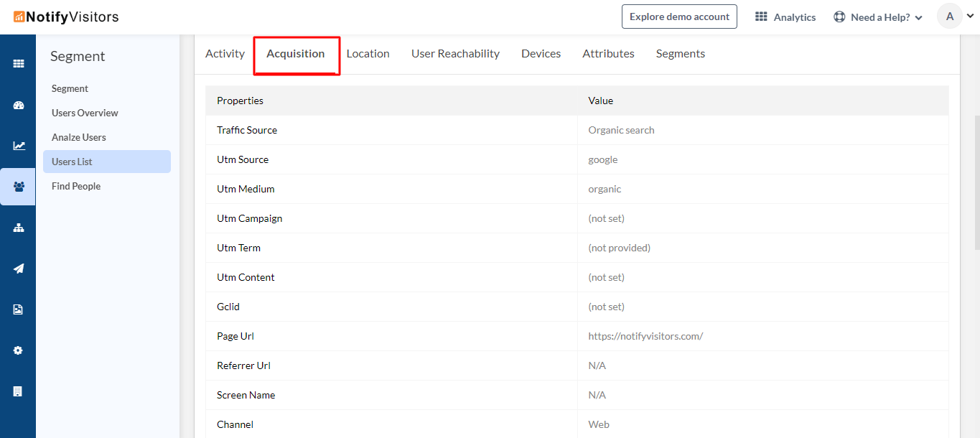Click the Utm Source property label
The height and width of the screenshot is (438, 980).
(243, 160)
